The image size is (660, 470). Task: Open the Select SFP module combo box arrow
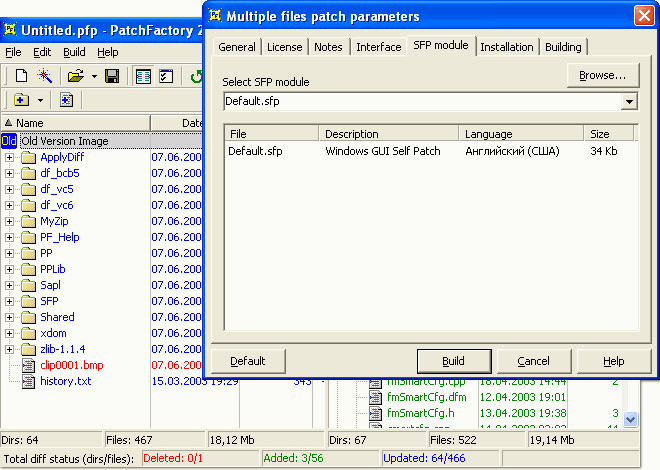629,102
